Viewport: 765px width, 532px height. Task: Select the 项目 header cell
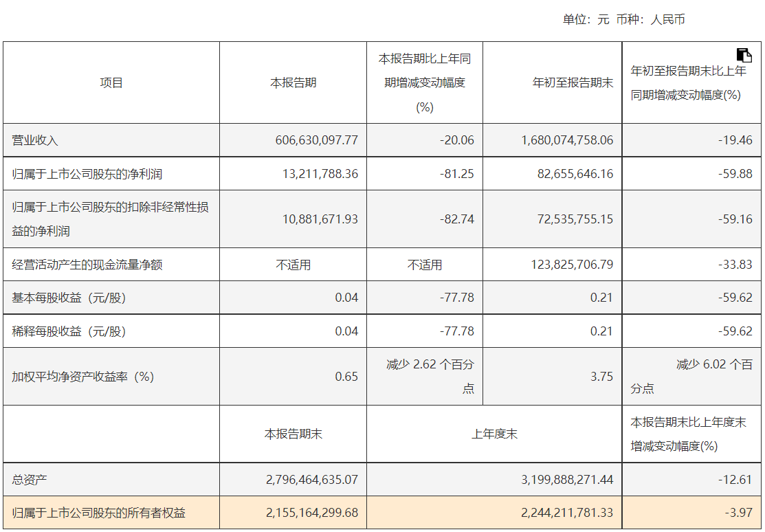(x=111, y=83)
